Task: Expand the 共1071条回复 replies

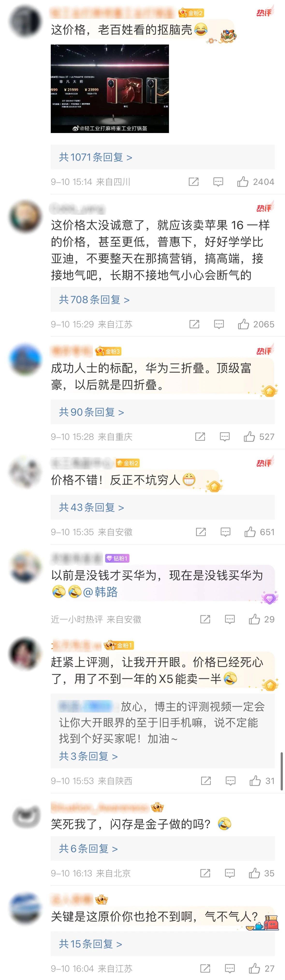Action: 95,157
